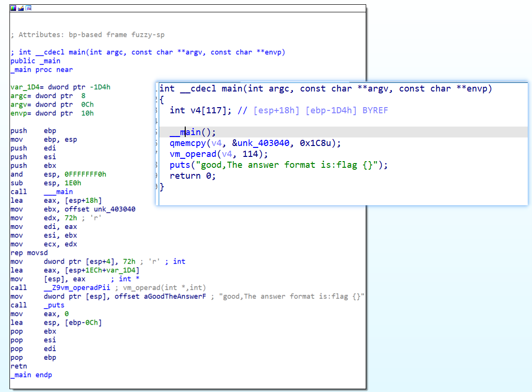Viewport: 532px width, 392px height.
Task: Click the _main endp line
Action: [x=31, y=375]
